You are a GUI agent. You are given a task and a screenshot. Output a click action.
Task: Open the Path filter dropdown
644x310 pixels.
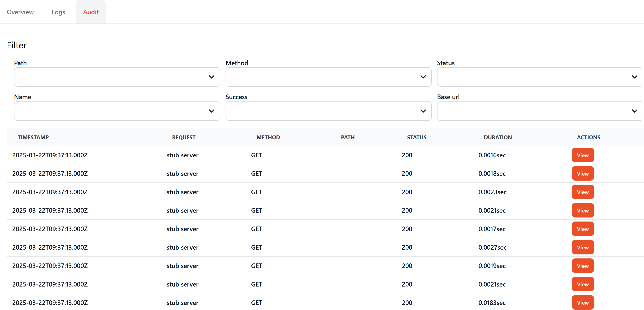click(x=117, y=77)
